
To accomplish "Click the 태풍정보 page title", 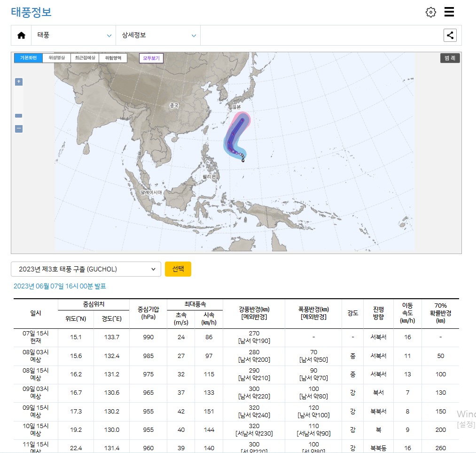I will coord(31,12).
